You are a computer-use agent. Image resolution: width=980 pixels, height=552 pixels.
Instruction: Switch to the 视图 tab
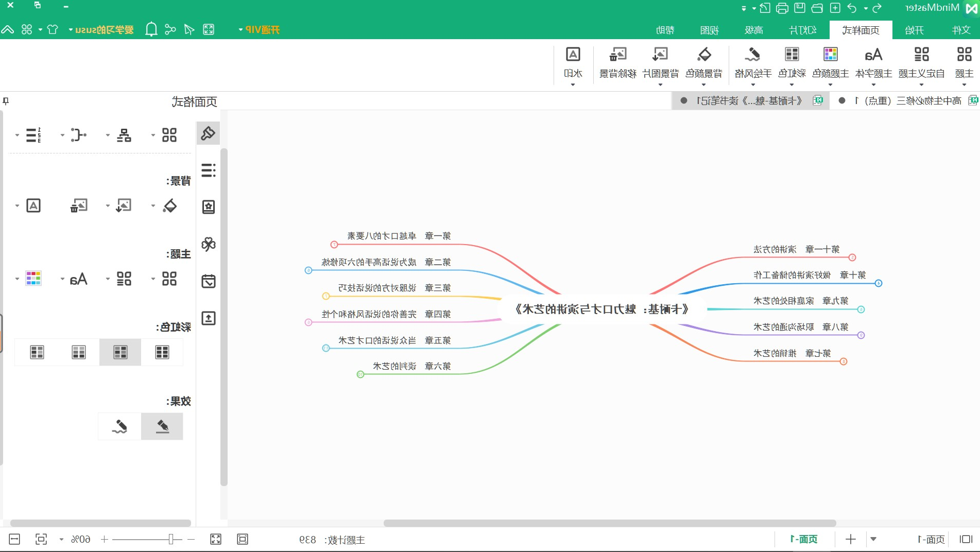point(709,30)
